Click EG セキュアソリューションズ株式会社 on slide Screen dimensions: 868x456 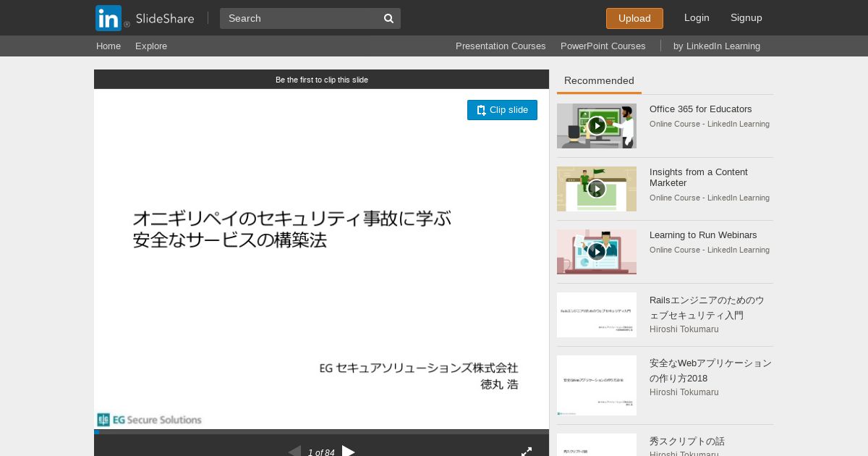(419, 368)
